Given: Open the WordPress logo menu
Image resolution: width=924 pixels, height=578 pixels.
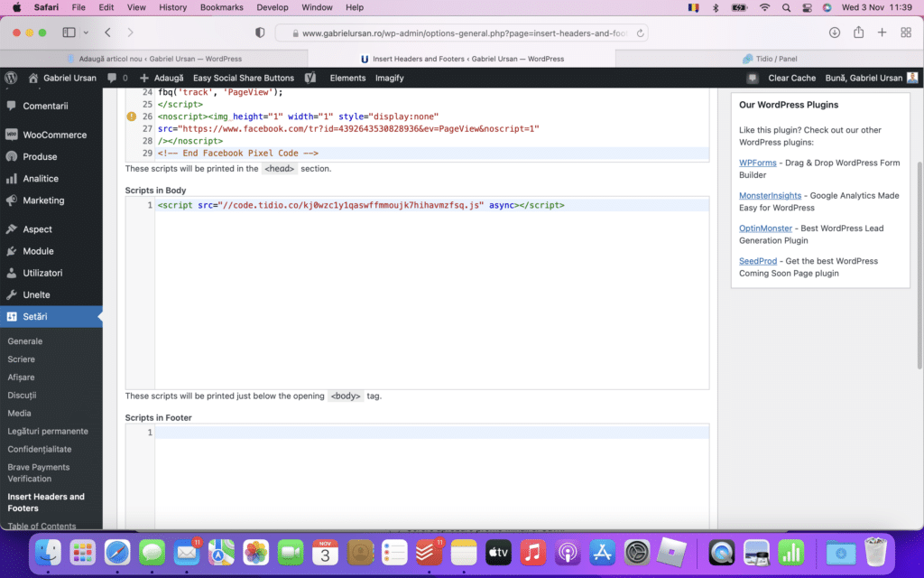Looking at the screenshot, I should point(11,78).
